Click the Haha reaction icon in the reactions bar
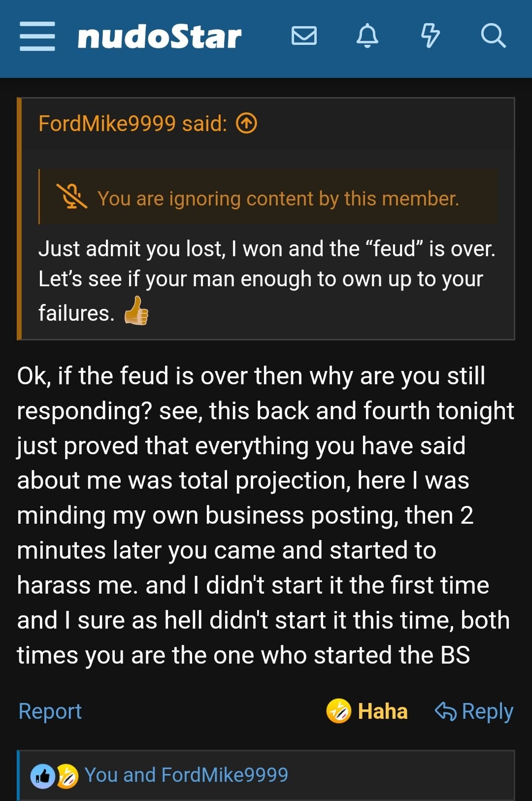Viewport: 532px width, 801px height. tap(67, 776)
